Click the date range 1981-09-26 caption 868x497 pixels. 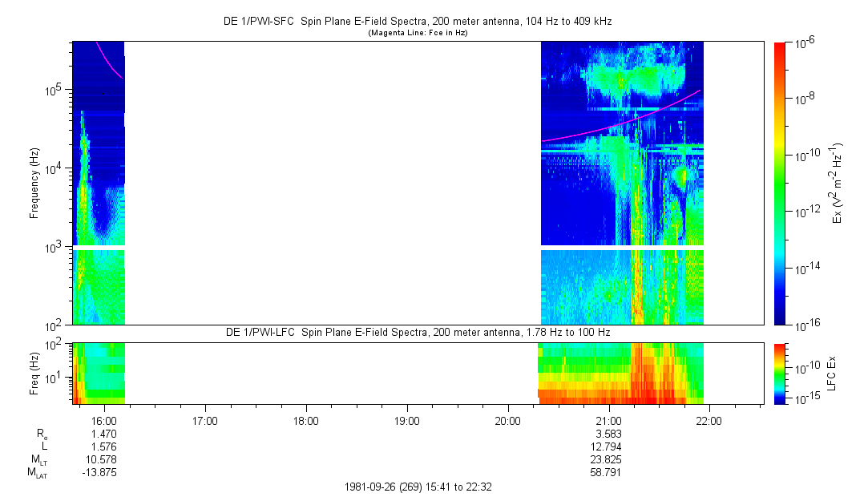click(418, 487)
